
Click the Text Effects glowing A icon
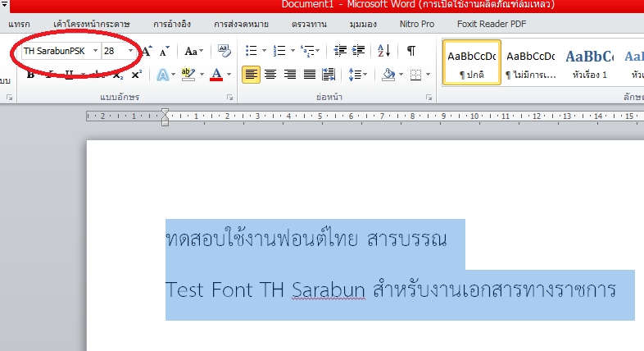163,75
